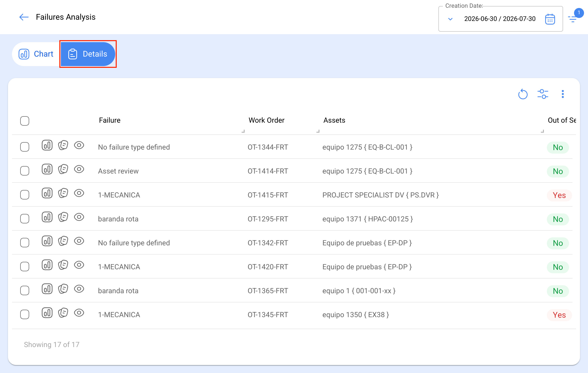View details eye icon for OT-1415-FRT

(x=79, y=193)
